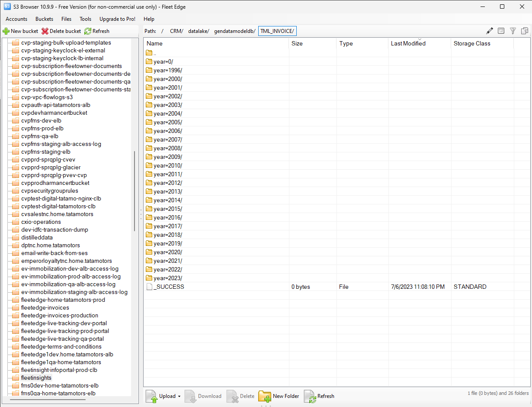The image size is (532, 407).
Task: Click Upgrade to Pro! in menu bar
Action: click(x=117, y=19)
